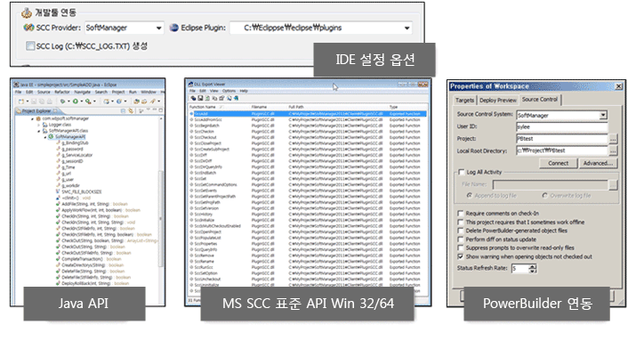Screen dimensions: 644x341
Task: Click Refresh icon in DLL Export Viewer
Action: click(x=208, y=98)
